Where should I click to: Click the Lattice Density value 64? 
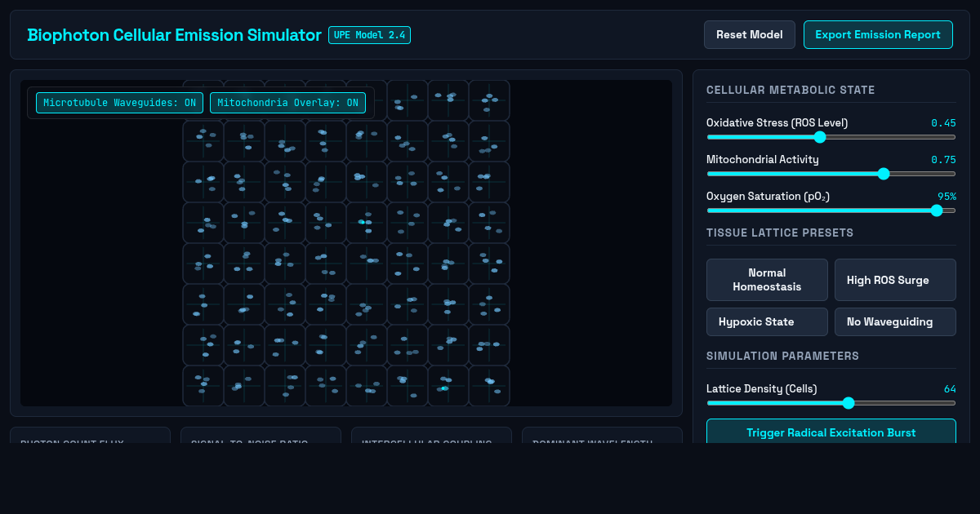pos(950,389)
